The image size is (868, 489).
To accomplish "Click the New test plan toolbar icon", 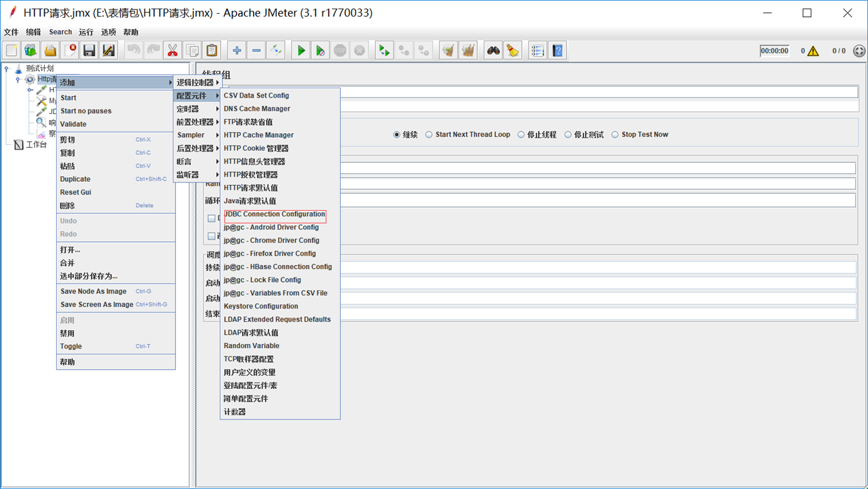I will [12, 51].
